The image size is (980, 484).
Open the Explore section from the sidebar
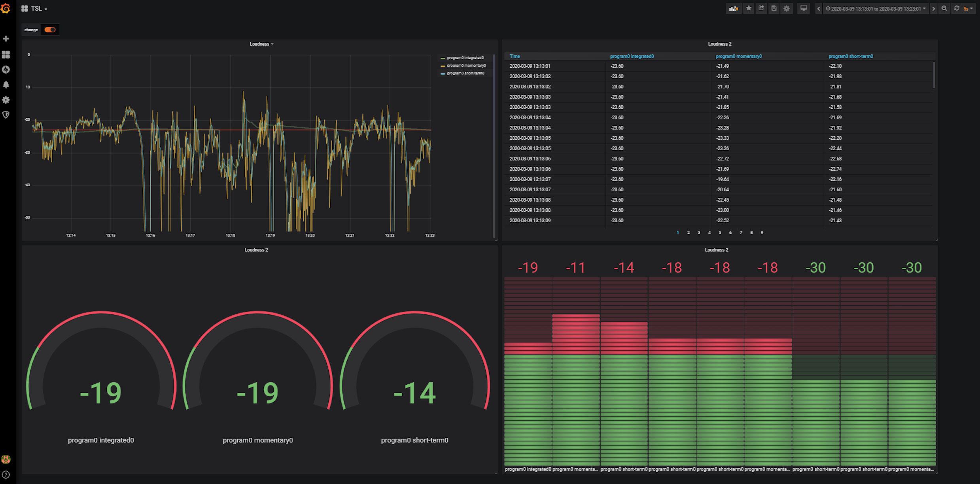6,70
